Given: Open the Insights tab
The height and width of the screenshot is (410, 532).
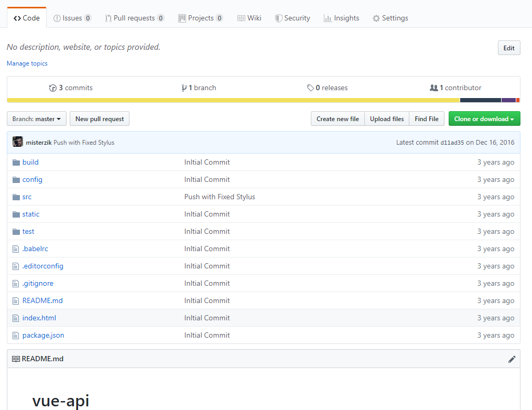Looking at the screenshot, I should pyautogui.click(x=341, y=18).
